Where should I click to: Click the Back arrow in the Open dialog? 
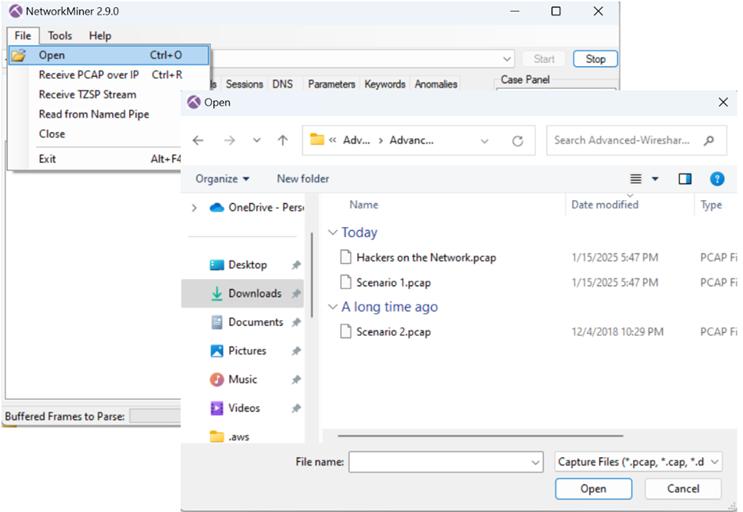coord(198,140)
